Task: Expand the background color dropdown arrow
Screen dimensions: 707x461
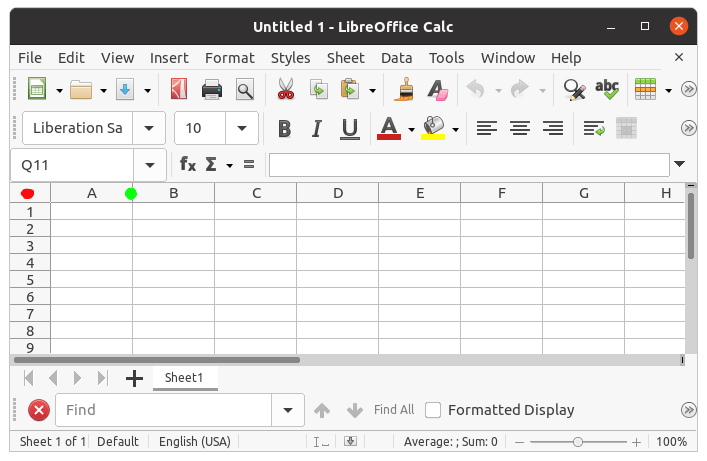Action: point(455,130)
